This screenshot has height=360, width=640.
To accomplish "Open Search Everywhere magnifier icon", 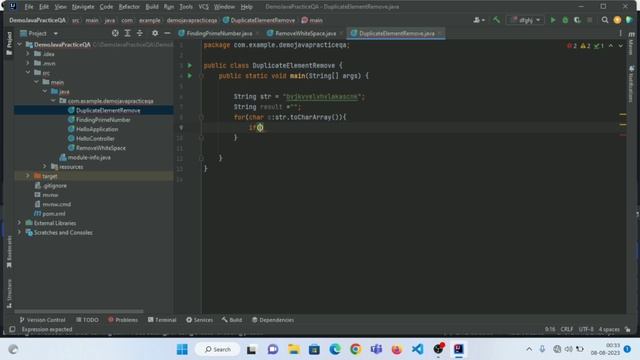I will pyautogui.click(x=604, y=20).
